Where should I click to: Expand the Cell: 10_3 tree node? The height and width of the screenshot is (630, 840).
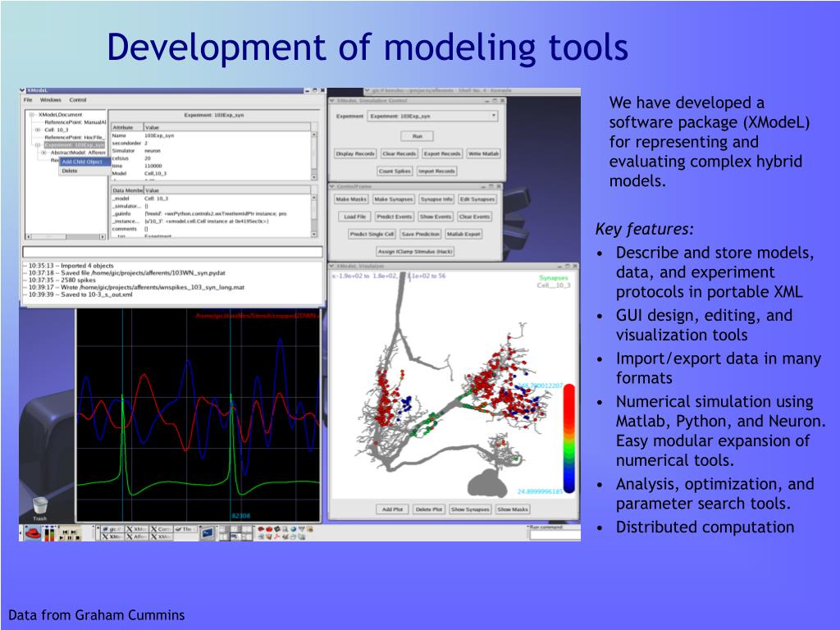38,130
